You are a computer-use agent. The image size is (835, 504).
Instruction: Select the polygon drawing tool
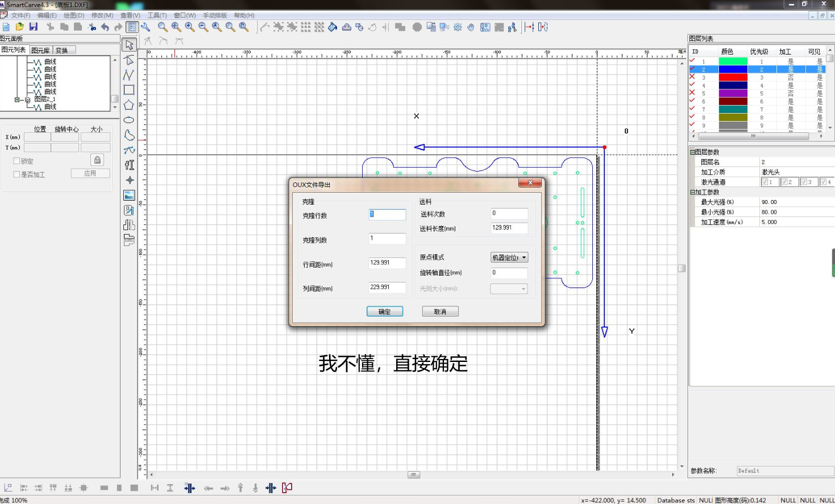129,105
